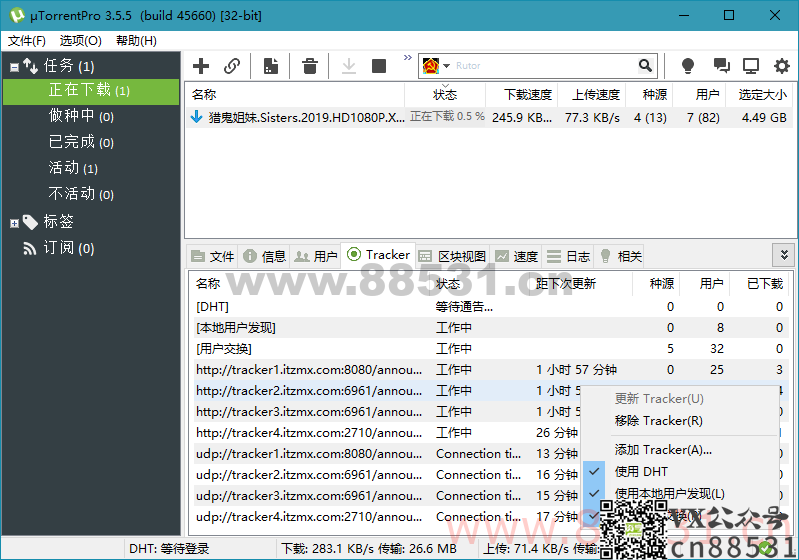Viewport: 799px width, 560px height.
Task: Click the 正在下载 0.5 % progress bar
Action: point(446,117)
